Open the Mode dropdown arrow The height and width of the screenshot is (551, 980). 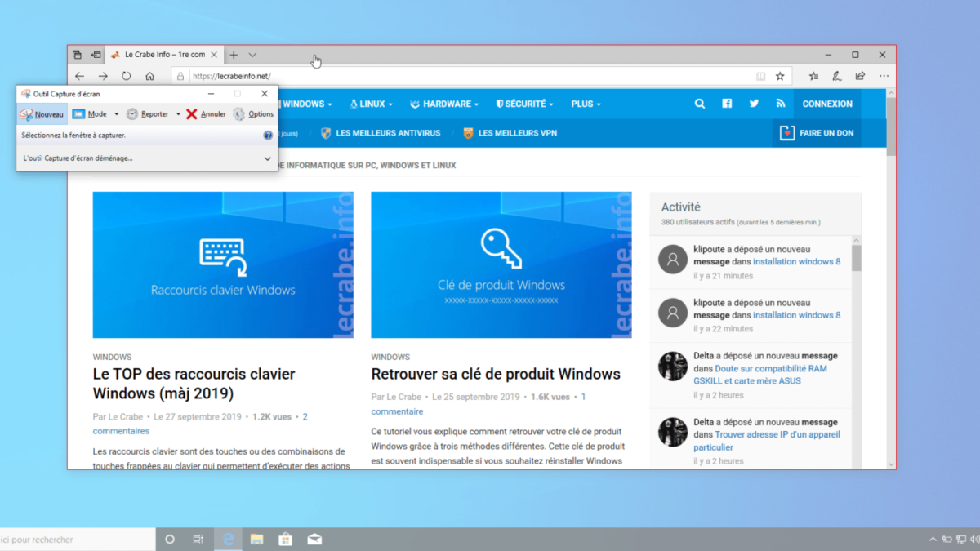(117, 114)
